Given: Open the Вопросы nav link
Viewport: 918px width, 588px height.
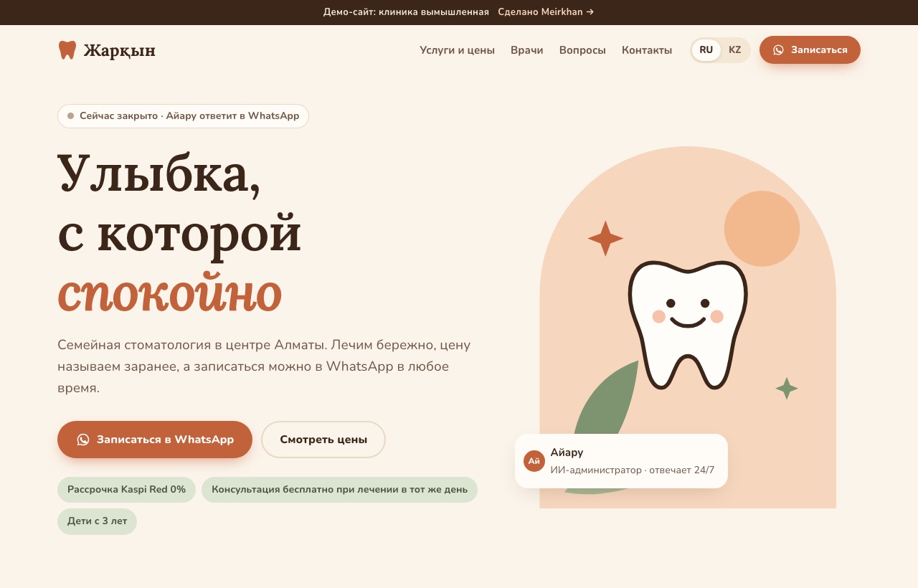Looking at the screenshot, I should [x=582, y=50].
